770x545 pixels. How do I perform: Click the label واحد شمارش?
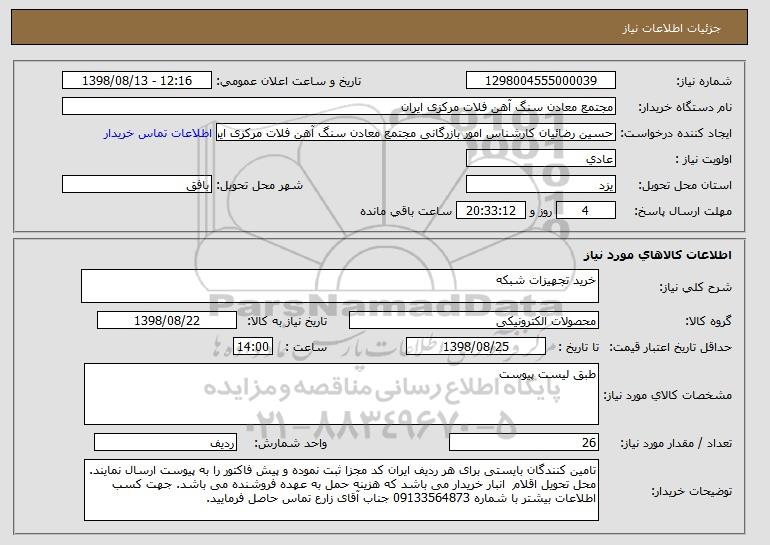[x=291, y=443]
